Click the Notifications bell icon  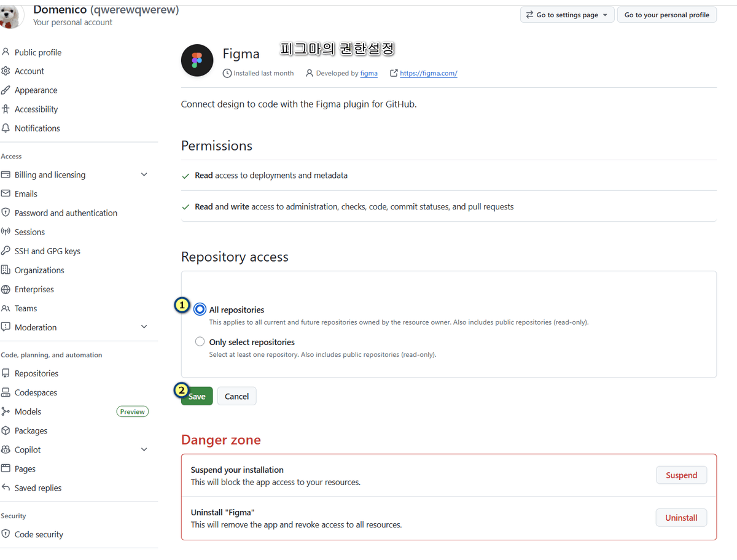[x=6, y=128]
